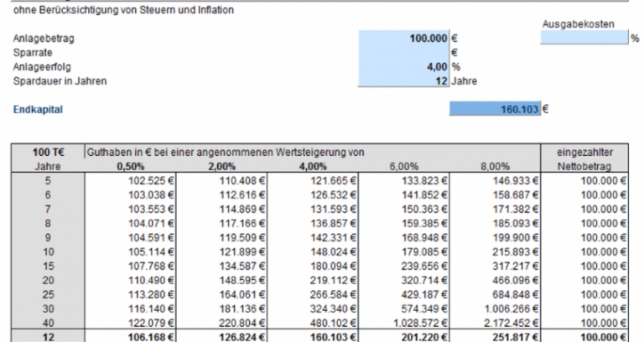Select the Endkapital result cell 160.103

[495, 109]
